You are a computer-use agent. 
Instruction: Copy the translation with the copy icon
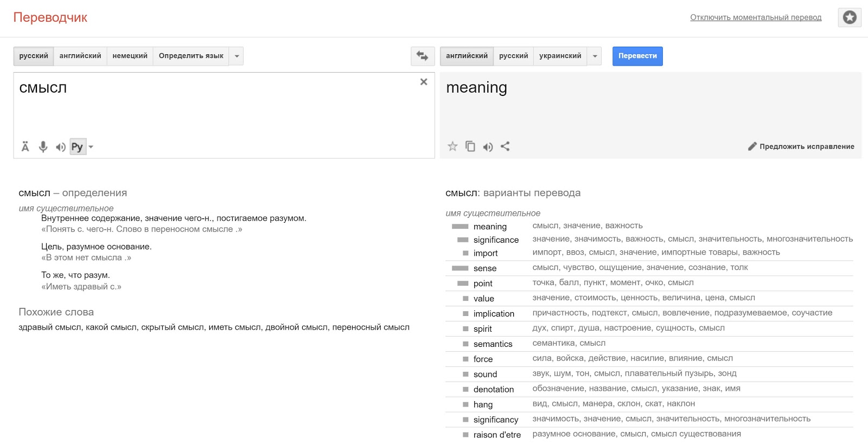(x=470, y=146)
